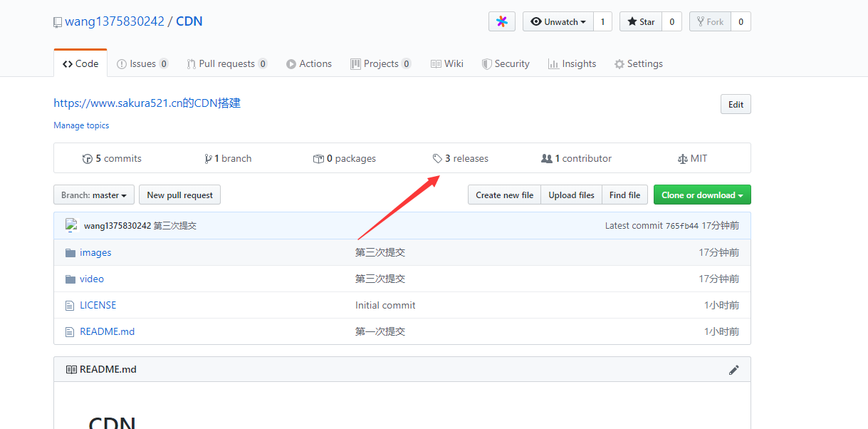Viewport: 868px width, 429px height.
Task: Open the LICENSE file
Action: click(98, 306)
